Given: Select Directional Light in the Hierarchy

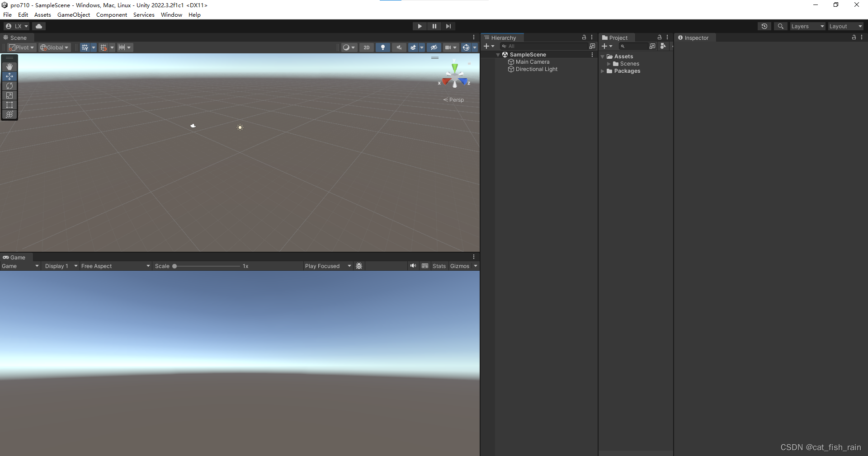Looking at the screenshot, I should (536, 69).
